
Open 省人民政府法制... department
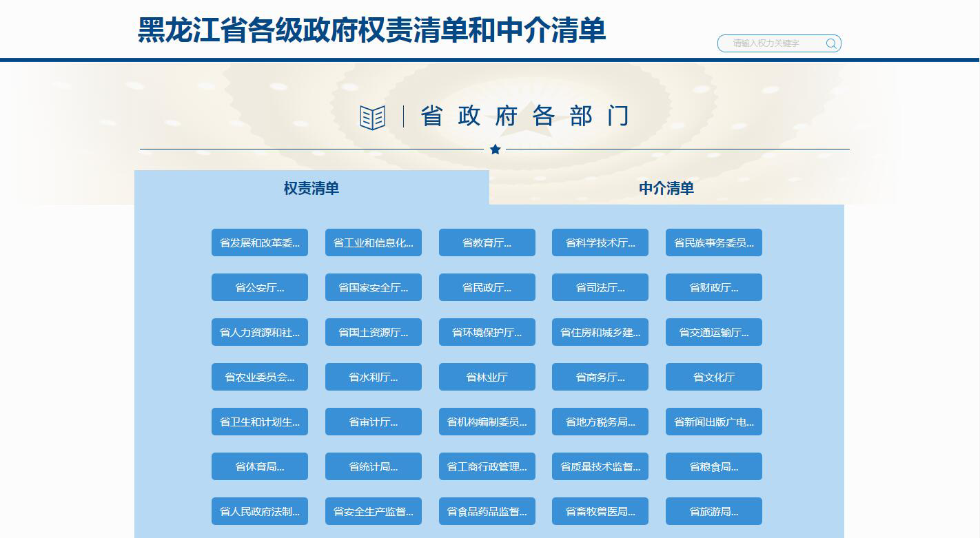point(260,511)
